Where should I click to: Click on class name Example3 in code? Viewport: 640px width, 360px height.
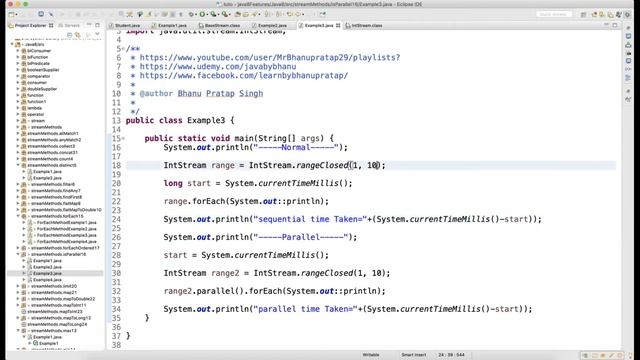click(x=206, y=120)
